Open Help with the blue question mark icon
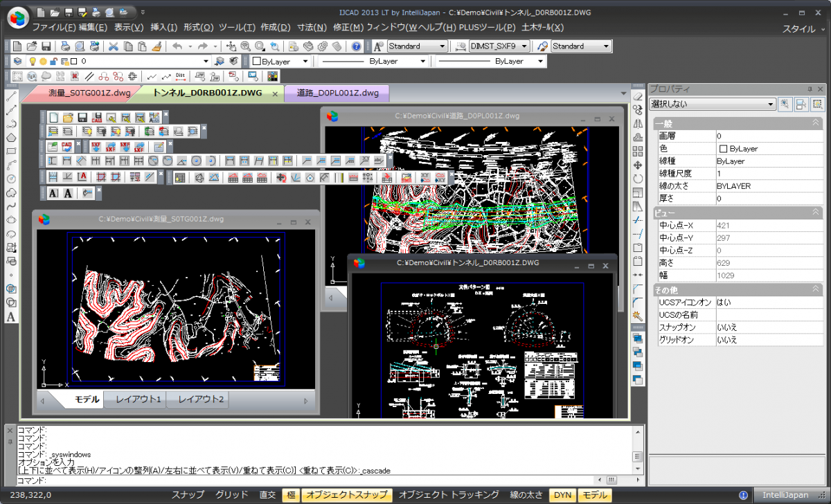 coord(356,46)
